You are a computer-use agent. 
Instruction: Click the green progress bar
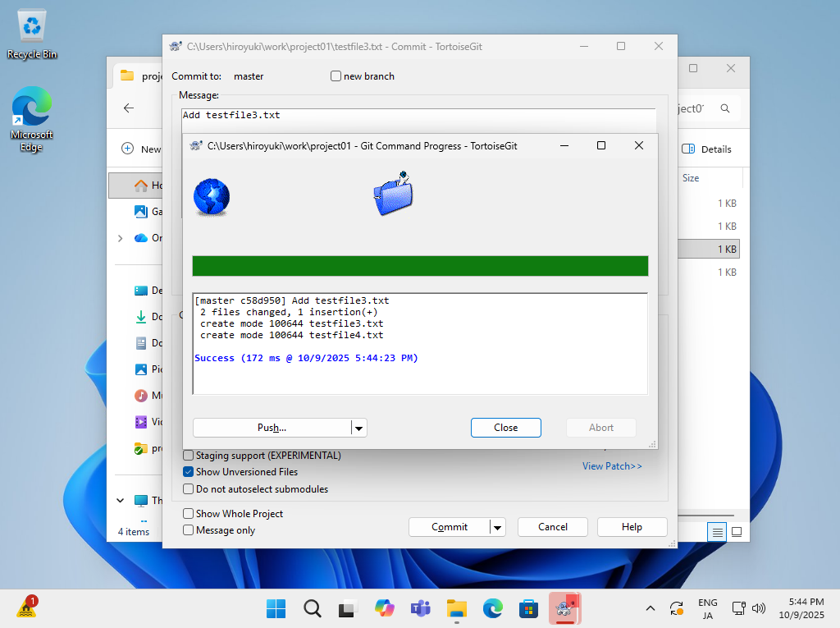(420, 266)
